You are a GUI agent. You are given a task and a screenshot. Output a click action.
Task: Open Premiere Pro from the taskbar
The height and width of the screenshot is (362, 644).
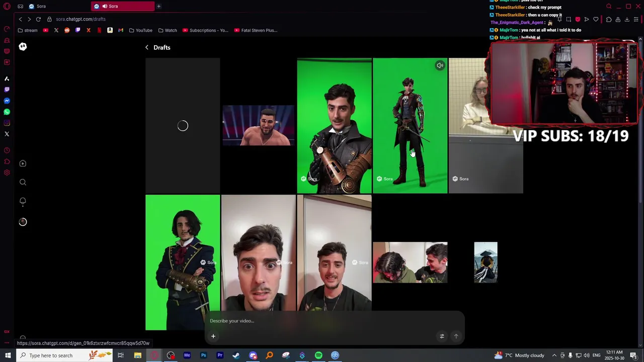tap(220, 355)
